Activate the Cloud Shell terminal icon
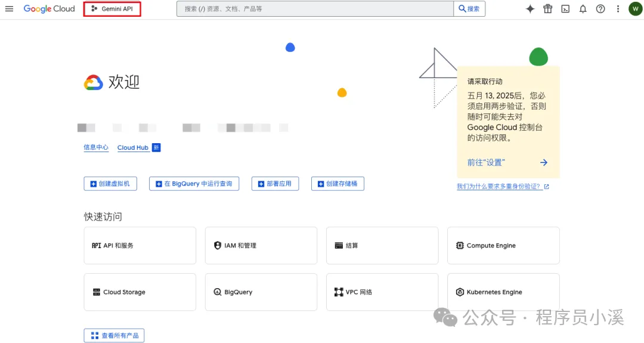 [565, 8]
